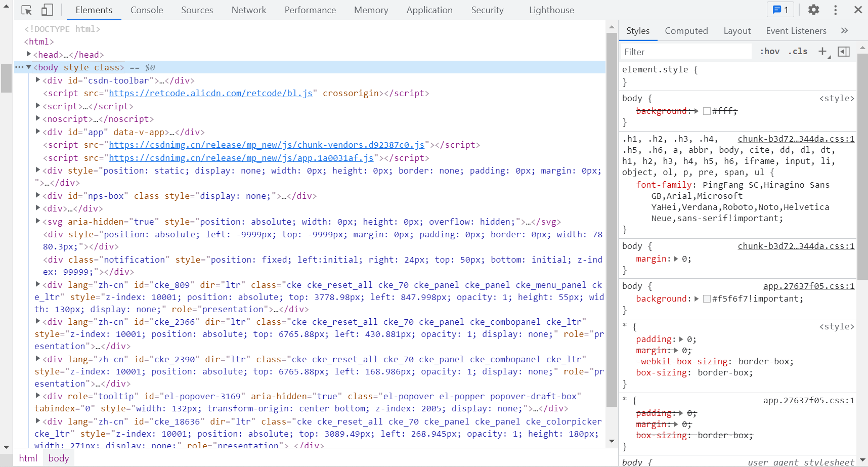Toggle the :hov element state button
Image resolution: width=868 pixels, height=467 pixels.
coord(770,51)
